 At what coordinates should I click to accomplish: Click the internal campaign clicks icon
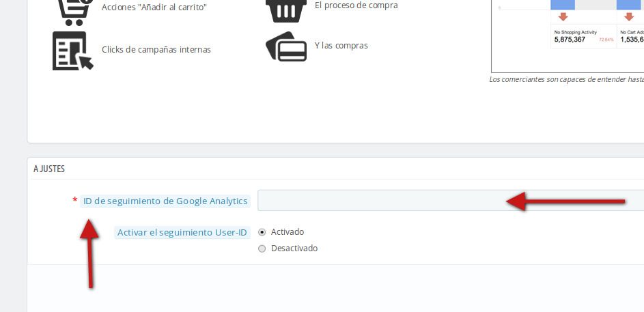(73, 51)
